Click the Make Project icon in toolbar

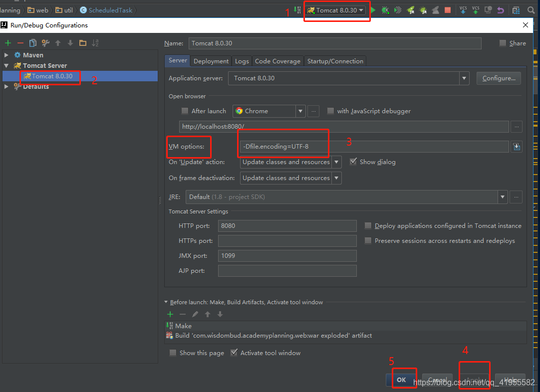point(297,10)
